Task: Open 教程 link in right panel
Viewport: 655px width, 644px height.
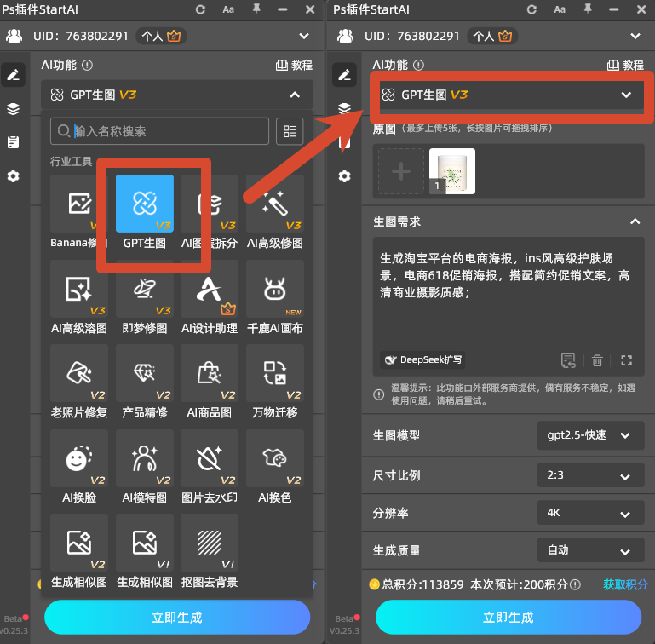Action: pos(625,66)
